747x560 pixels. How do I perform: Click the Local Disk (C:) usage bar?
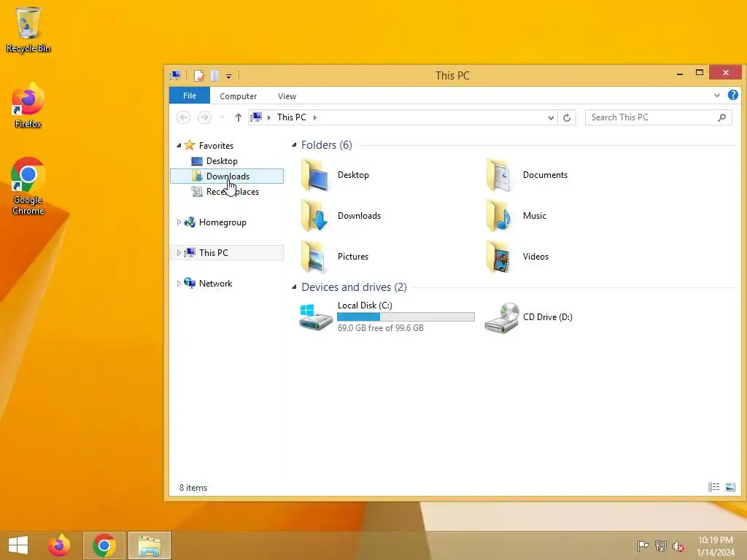tap(406, 316)
